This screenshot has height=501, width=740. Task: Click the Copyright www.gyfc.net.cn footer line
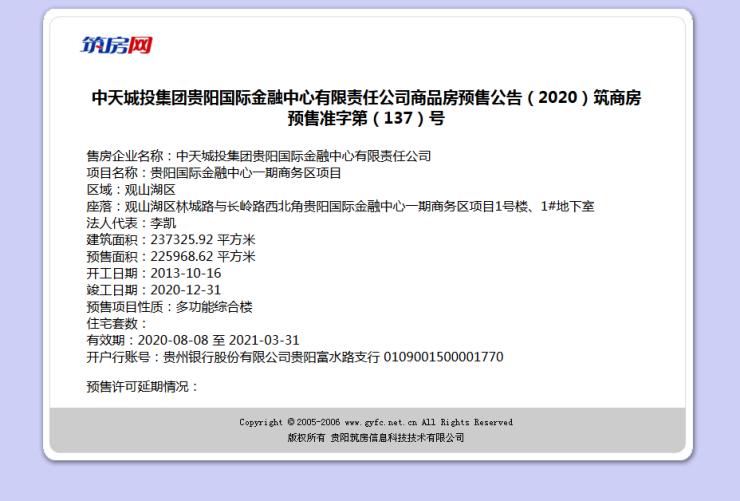click(x=376, y=422)
